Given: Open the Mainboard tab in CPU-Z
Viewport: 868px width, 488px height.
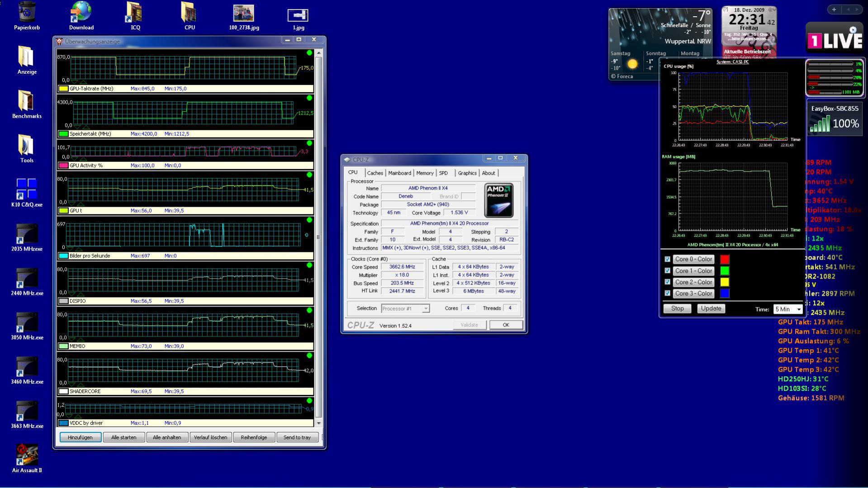Looking at the screenshot, I should pyautogui.click(x=399, y=173).
